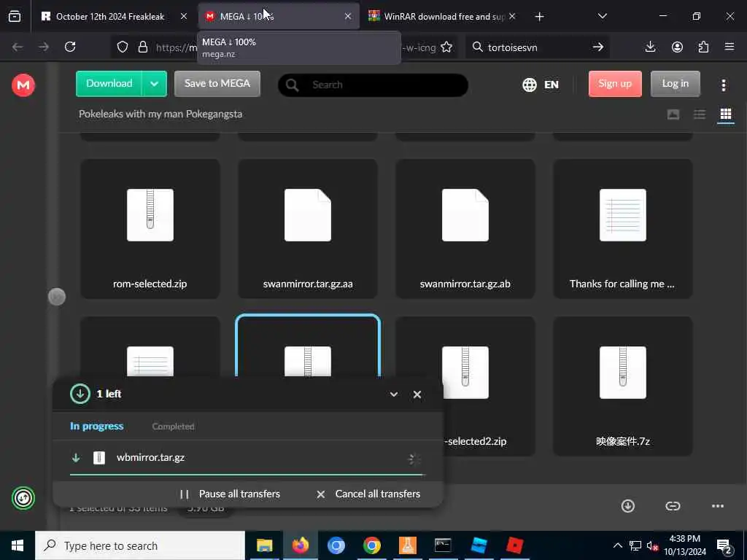
Task: Open a new browser tab
Action: coord(539,17)
